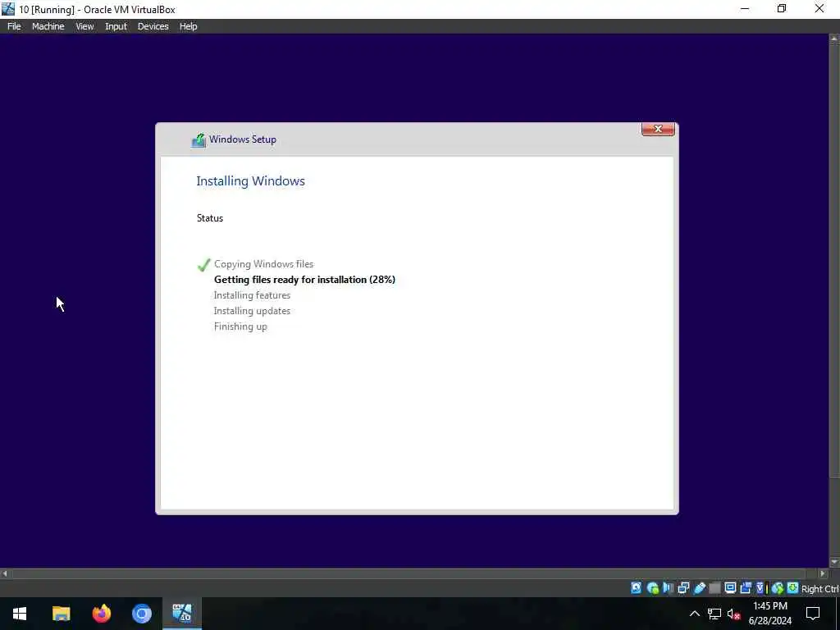
Task: Open File Explorer from the taskbar
Action: (x=61, y=614)
